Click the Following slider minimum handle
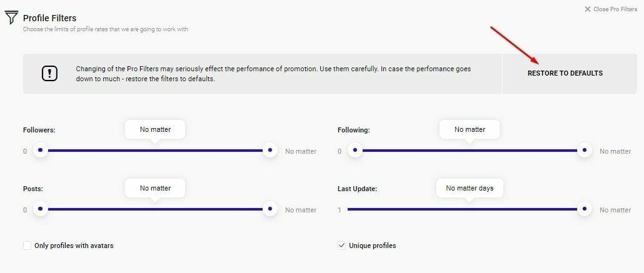The image size is (644, 273). point(355,151)
